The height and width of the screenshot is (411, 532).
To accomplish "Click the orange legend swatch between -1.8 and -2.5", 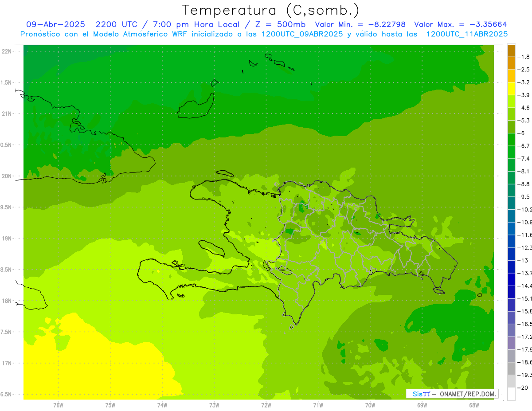I will [511, 63].
